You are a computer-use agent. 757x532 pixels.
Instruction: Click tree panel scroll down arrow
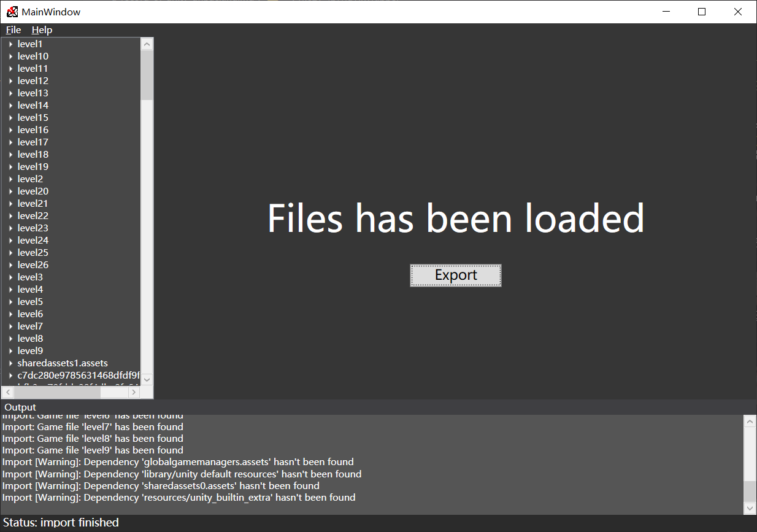tap(147, 380)
